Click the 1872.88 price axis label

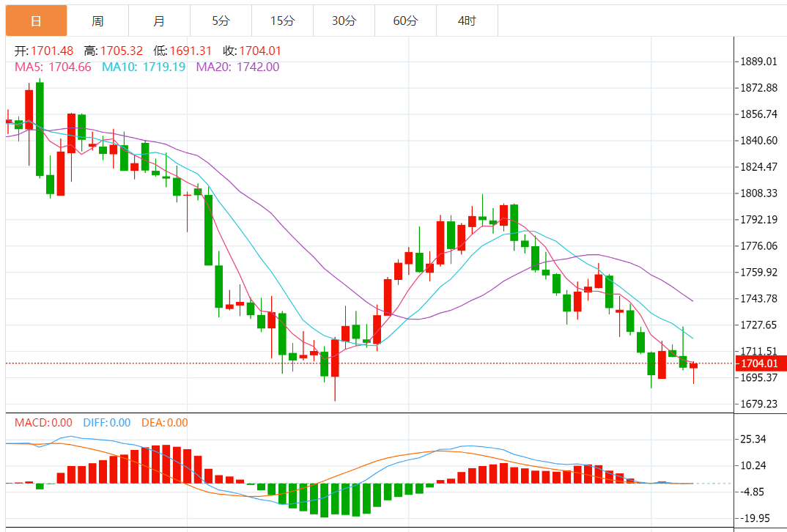pos(759,88)
